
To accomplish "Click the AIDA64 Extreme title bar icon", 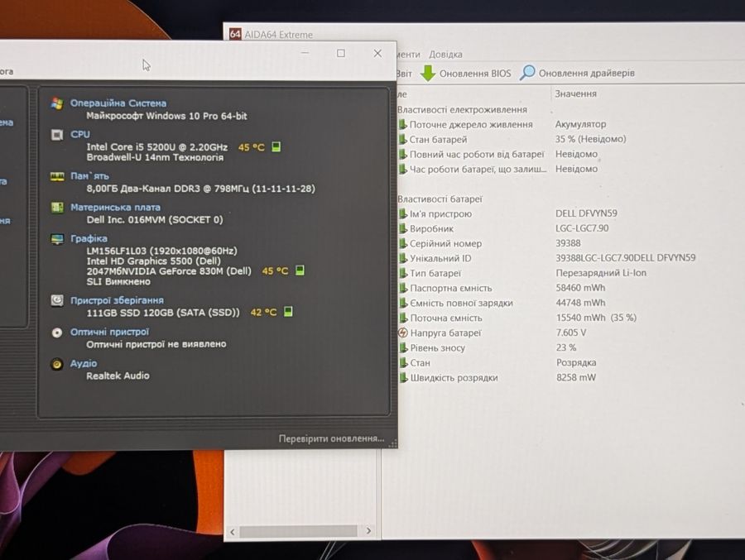I will pos(235,34).
